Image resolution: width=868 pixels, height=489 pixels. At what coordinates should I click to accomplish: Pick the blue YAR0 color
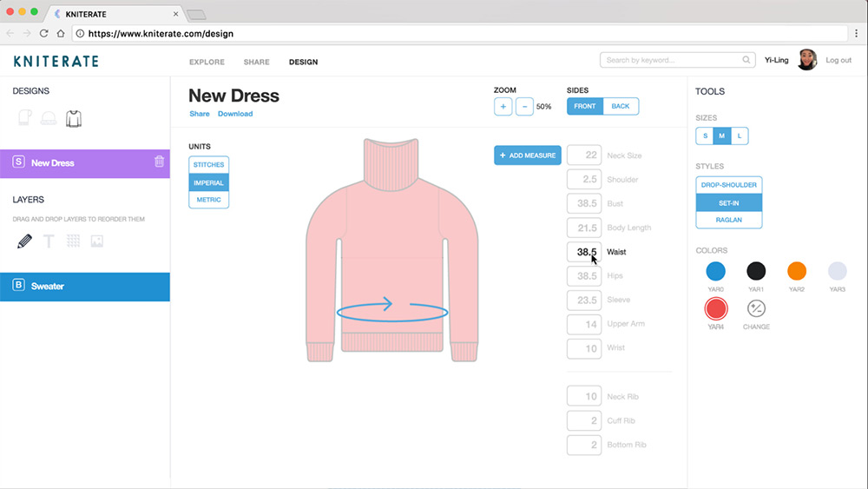click(716, 271)
